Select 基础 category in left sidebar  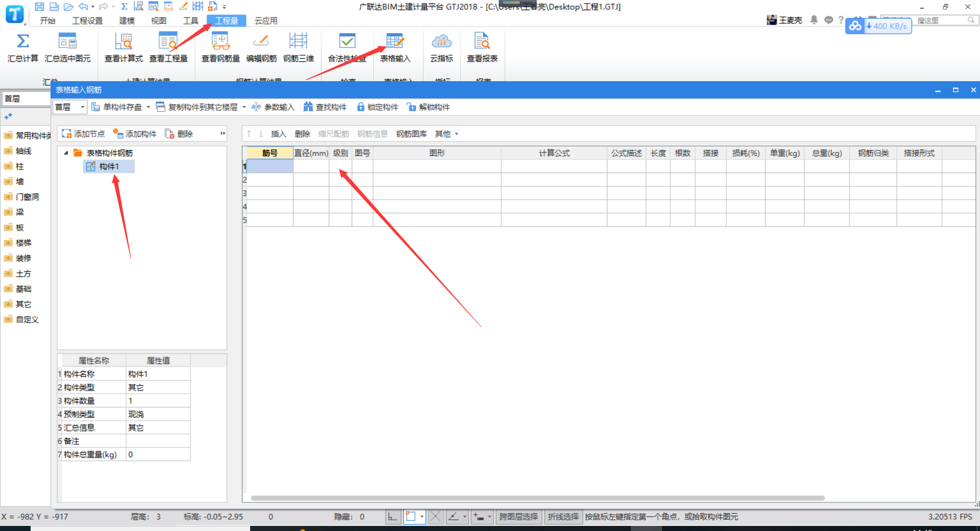coord(23,288)
